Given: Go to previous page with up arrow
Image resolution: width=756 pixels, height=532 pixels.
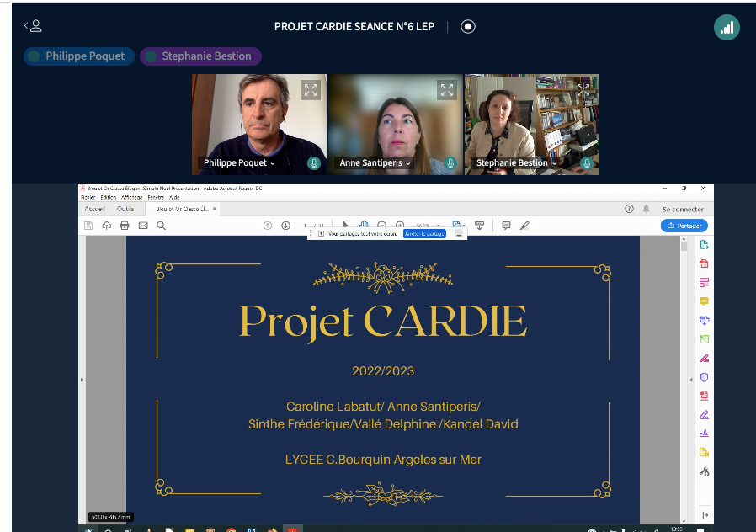Looking at the screenshot, I should [268, 226].
